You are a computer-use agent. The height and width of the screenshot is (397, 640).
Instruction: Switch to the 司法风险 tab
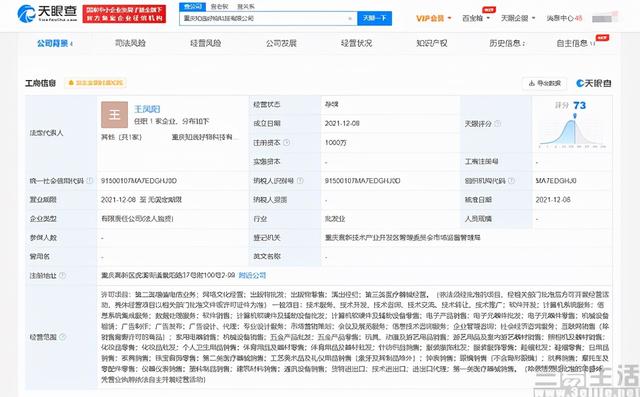click(x=130, y=43)
